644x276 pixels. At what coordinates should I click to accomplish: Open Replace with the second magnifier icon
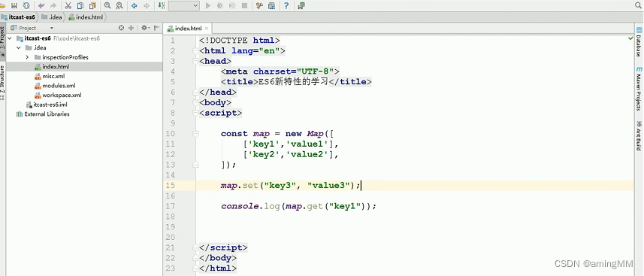pyautogui.click(x=119, y=6)
